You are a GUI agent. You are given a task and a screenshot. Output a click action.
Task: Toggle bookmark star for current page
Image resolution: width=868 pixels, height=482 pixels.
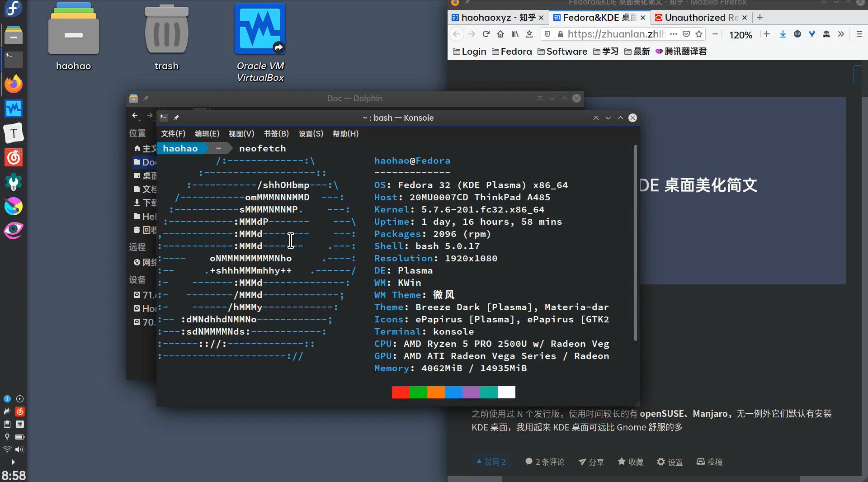[x=699, y=34]
